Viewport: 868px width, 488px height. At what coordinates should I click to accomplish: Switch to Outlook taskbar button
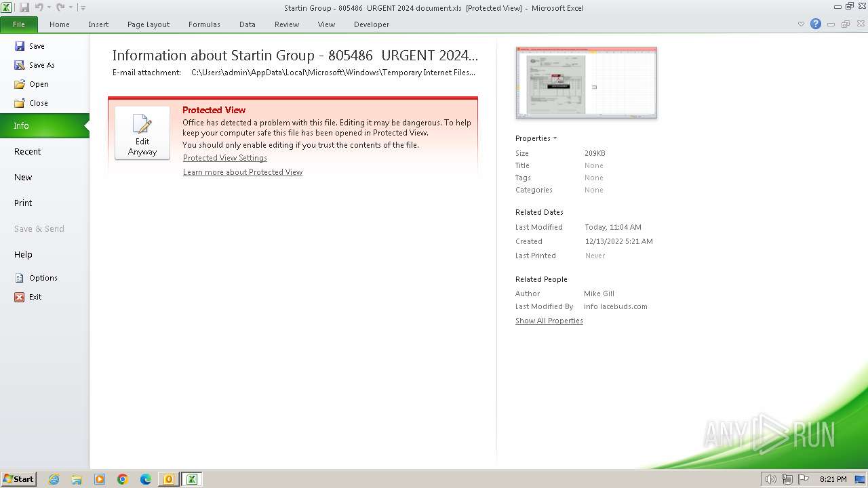coord(169,479)
